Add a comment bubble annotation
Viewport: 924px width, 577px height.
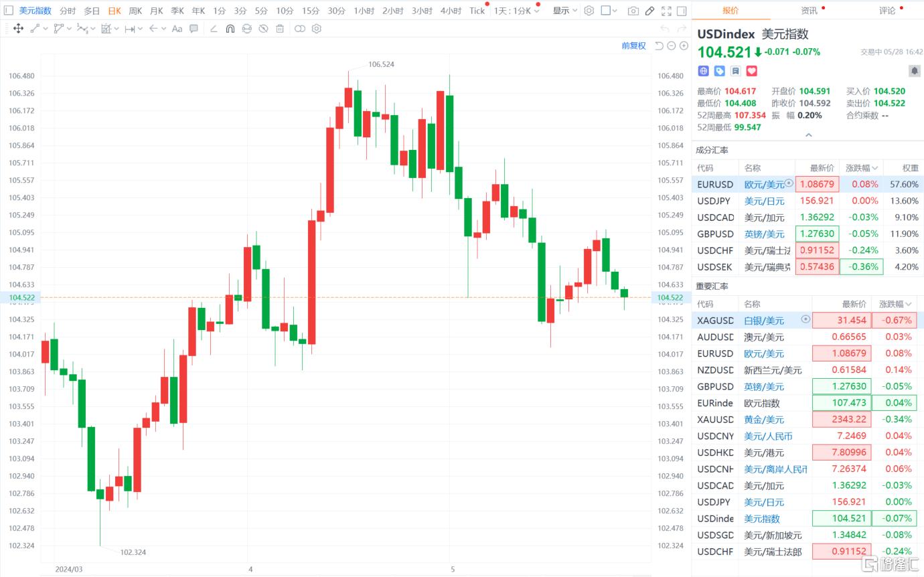(194, 29)
